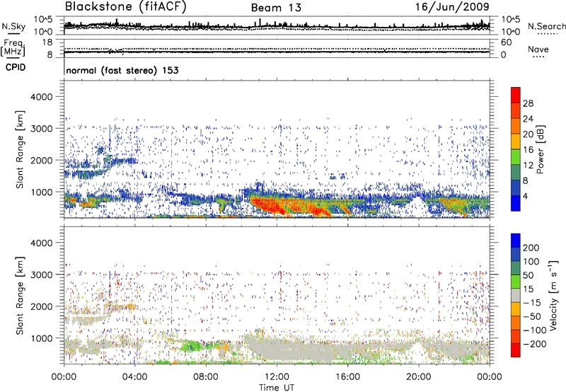The height and width of the screenshot is (392, 566).
Task: Click the 'Blackstone (fitACF)' title text
Action: pyautogui.click(x=126, y=7)
